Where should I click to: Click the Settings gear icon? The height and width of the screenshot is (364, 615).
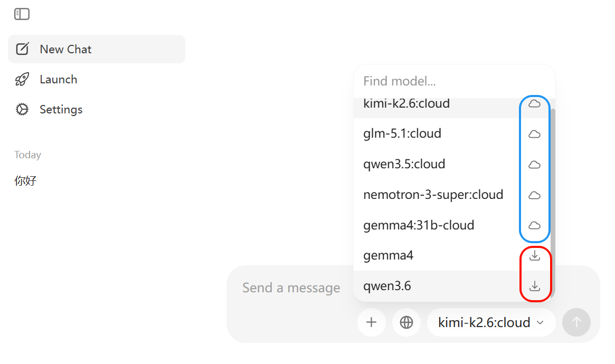pyautogui.click(x=22, y=109)
